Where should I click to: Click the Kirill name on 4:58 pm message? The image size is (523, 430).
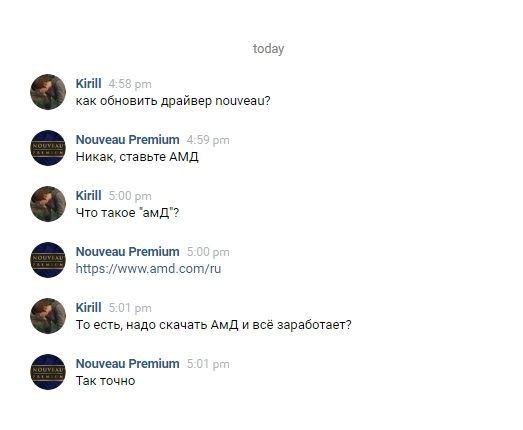[x=88, y=83]
